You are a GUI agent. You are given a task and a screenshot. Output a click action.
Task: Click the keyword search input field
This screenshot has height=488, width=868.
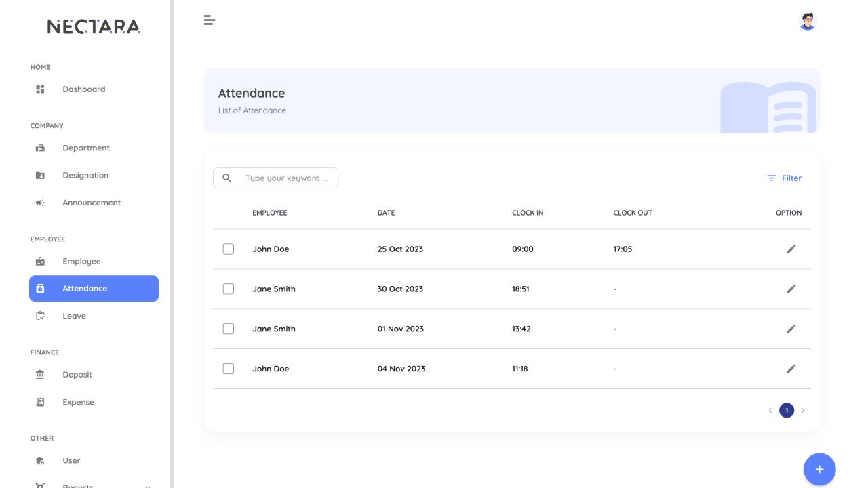pos(285,178)
